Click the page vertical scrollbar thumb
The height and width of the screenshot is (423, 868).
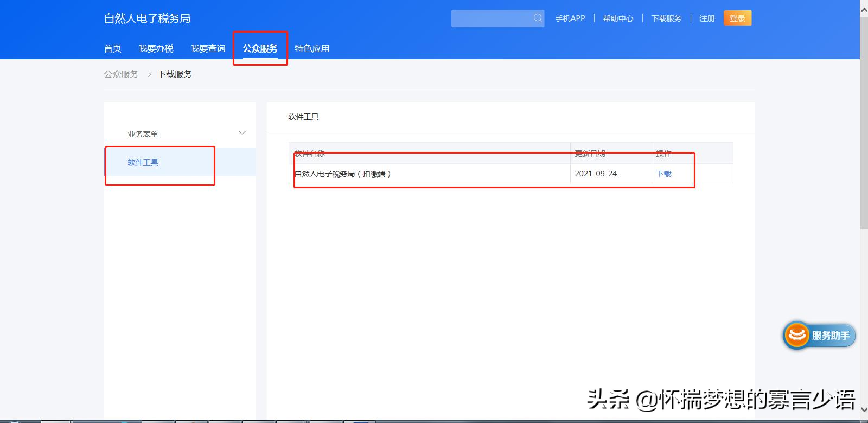pos(864,122)
